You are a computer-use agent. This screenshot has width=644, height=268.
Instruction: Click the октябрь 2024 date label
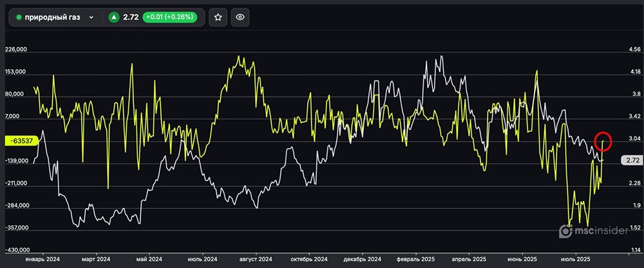pos(308,258)
